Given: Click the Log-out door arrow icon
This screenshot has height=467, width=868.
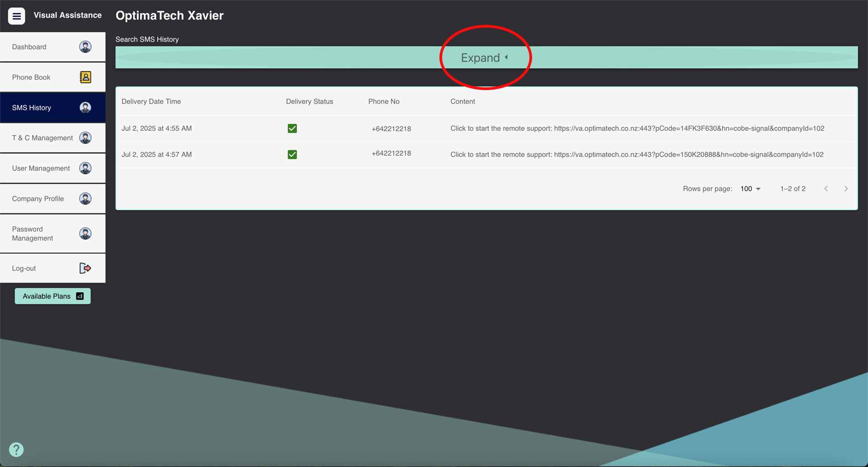Looking at the screenshot, I should (85, 268).
